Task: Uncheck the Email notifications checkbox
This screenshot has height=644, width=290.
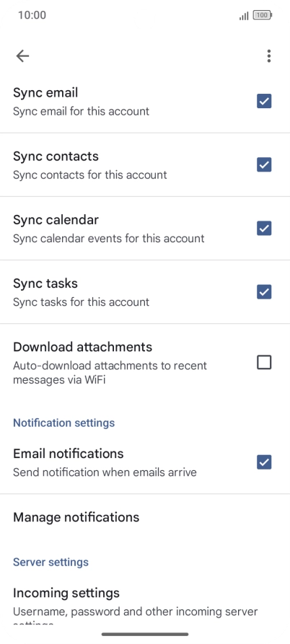Action: (x=264, y=462)
